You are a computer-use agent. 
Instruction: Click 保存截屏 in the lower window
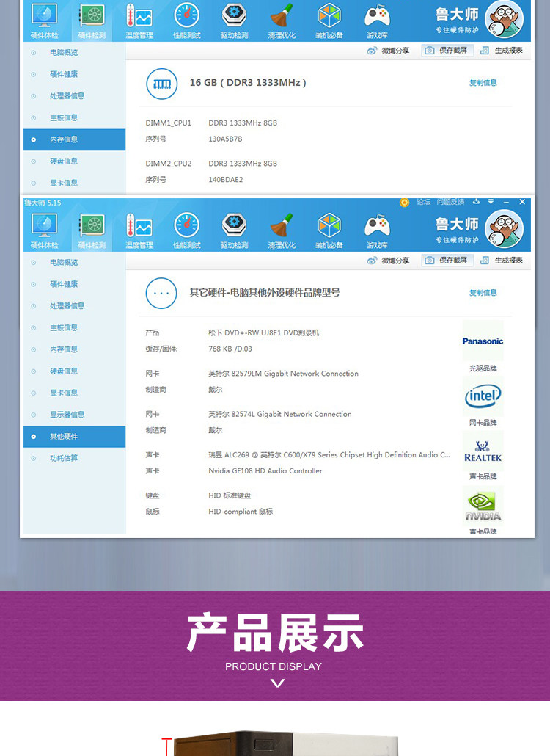coord(447,261)
